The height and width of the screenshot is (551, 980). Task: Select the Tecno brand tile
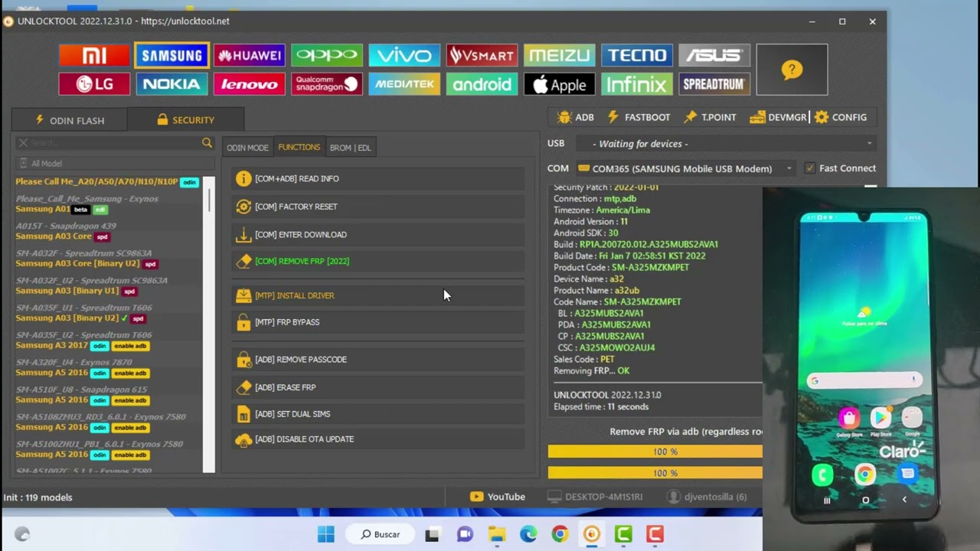637,55
